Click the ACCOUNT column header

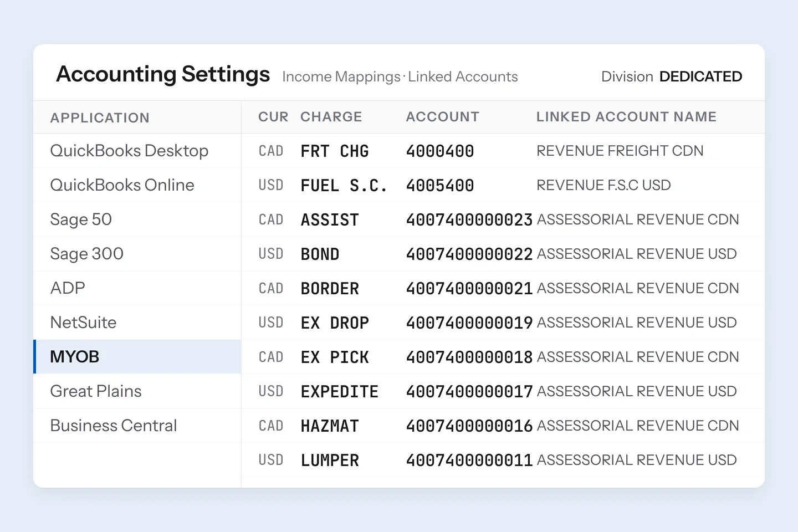tap(443, 117)
